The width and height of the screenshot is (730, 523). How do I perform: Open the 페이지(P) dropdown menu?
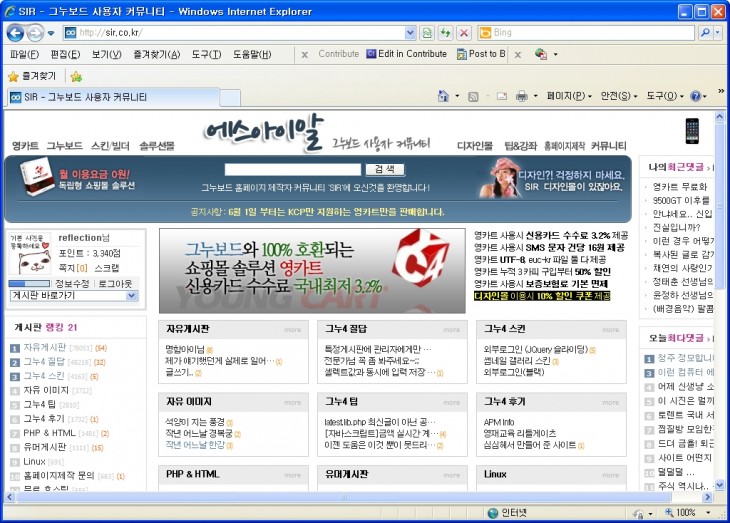pos(566,96)
